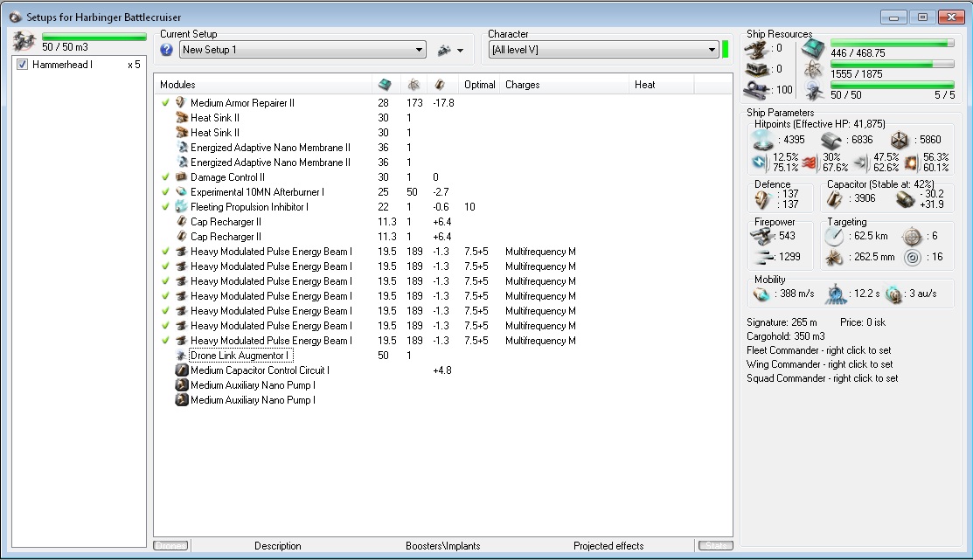Click the CPU column header icon

point(385,85)
